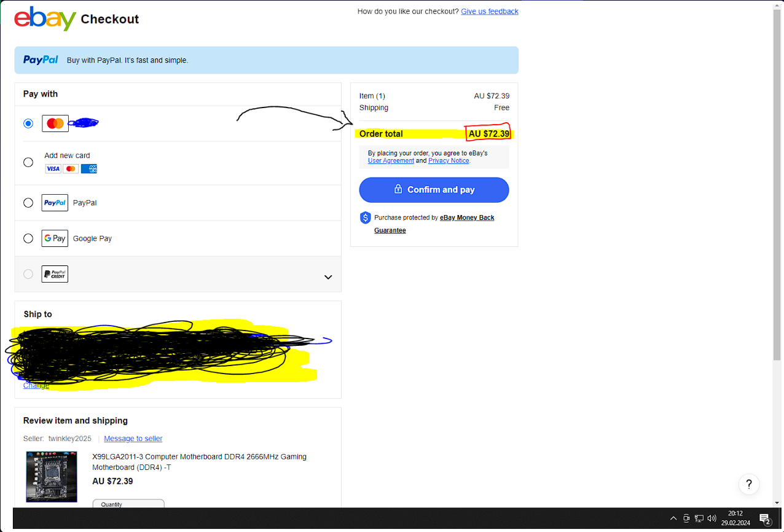Viewport: 784px width, 532px height.
Task: Click the Item (1) label
Action: [x=372, y=96]
